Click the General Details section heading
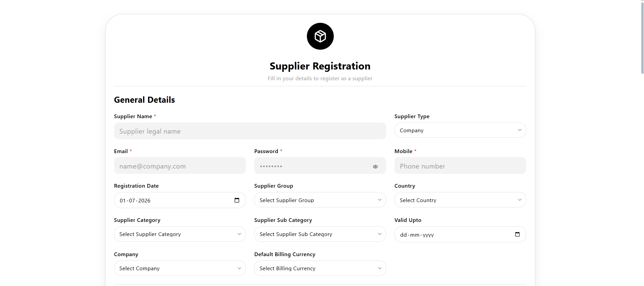 pyautogui.click(x=144, y=100)
